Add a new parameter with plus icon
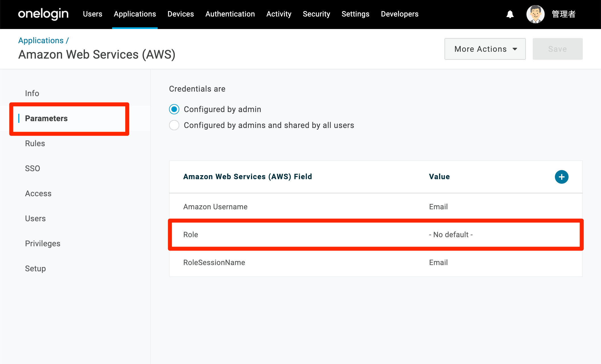Image resolution: width=601 pixels, height=364 pixels. [x=561, y=177]
